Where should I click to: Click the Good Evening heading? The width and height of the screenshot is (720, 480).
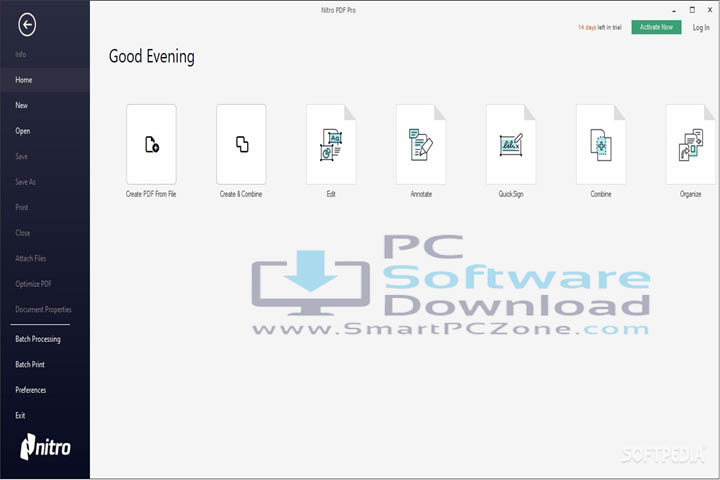click(152, 56)
